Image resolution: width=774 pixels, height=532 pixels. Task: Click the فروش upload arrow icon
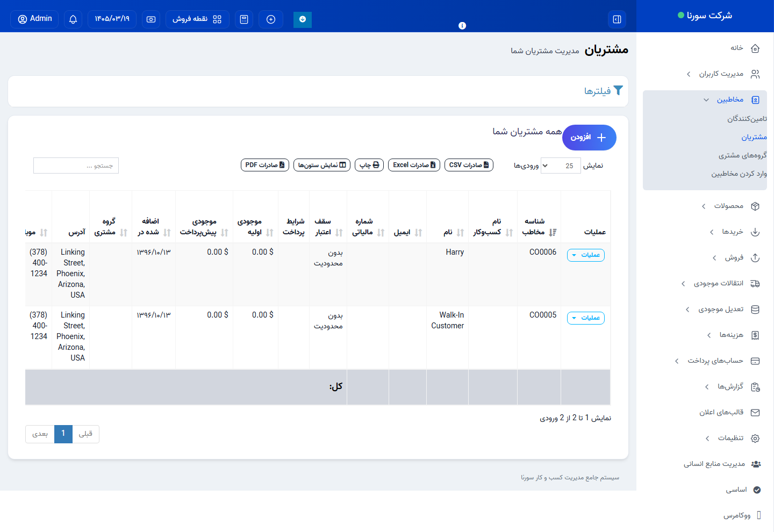tap(755, 258)
